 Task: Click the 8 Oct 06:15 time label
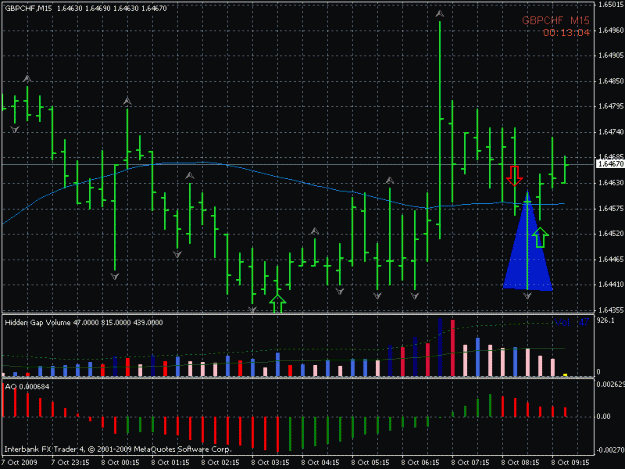(x=420, y=463)
